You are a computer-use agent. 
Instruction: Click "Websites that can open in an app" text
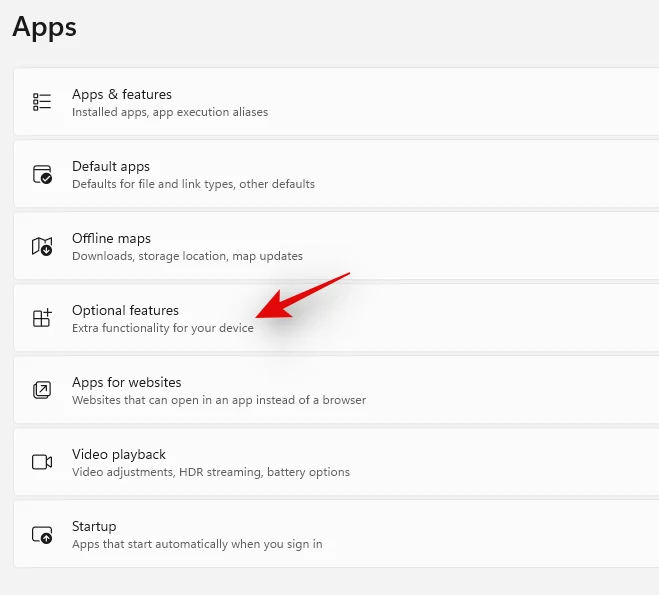click(219, 400)
